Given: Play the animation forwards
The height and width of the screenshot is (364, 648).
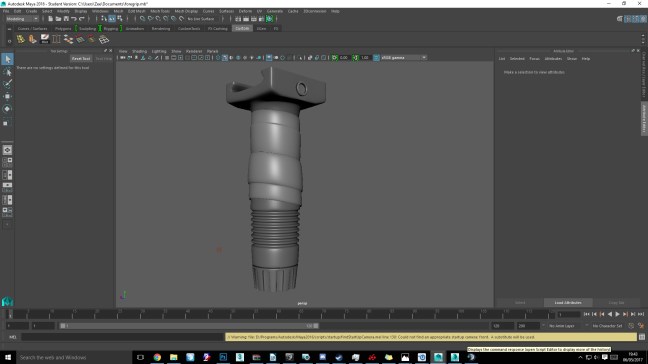Looking at the screenshot, I should (617, 314).
